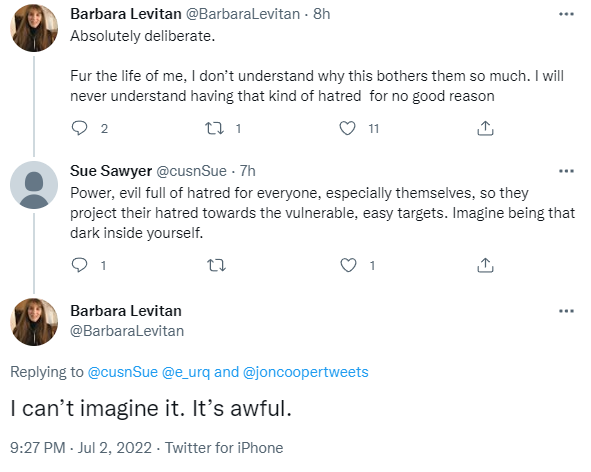Image resolution: width=591 pixels, height=472 pixels.
Task: Retweet Sue Sawyer's tweet
Action: point(216,265)
